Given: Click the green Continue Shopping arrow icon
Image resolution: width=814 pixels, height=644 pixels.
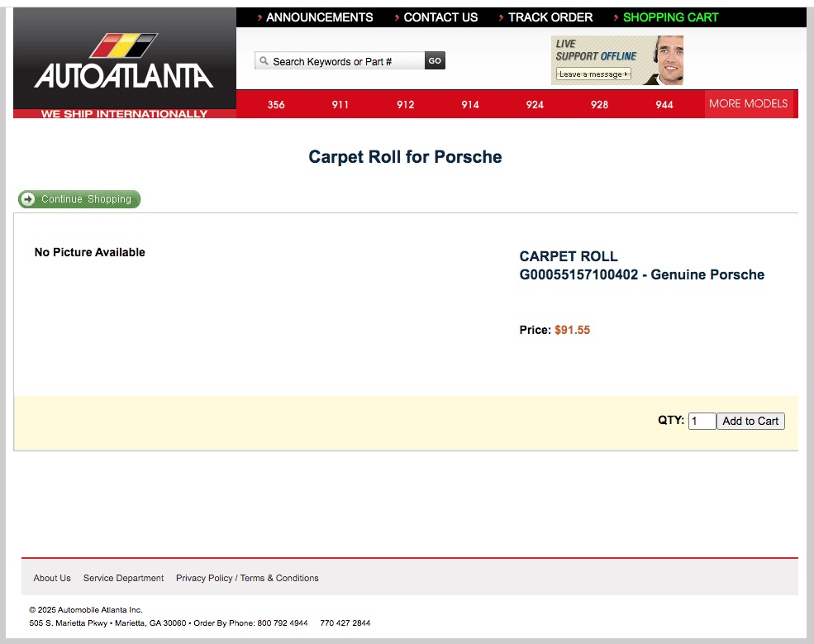Looking at the screenshot, I should [28, 199].
